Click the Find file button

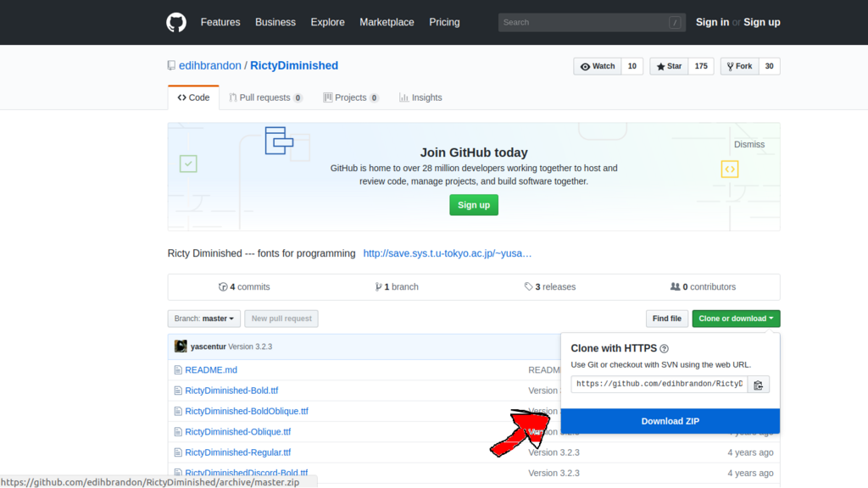click(x=666, y=319)
